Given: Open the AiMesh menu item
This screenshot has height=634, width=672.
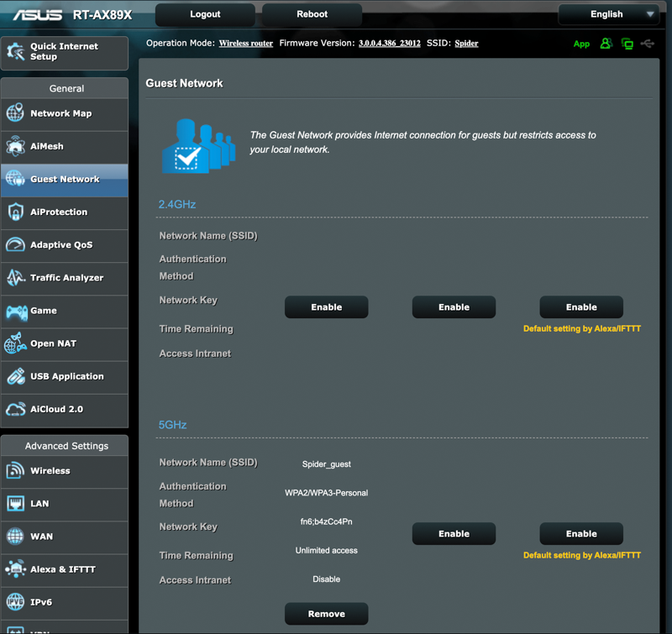Looking at the screenshot, I should pyautogui.click(x=65, y=146).
